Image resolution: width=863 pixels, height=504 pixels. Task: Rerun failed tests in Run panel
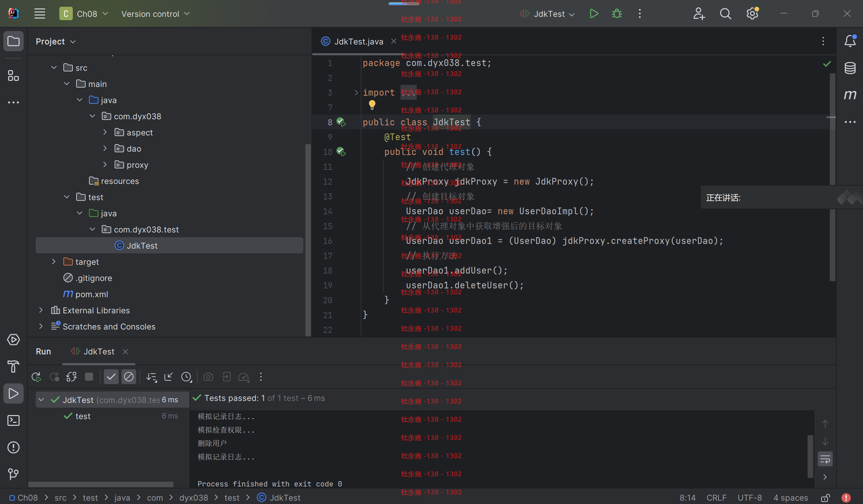[x=54, y=377]
